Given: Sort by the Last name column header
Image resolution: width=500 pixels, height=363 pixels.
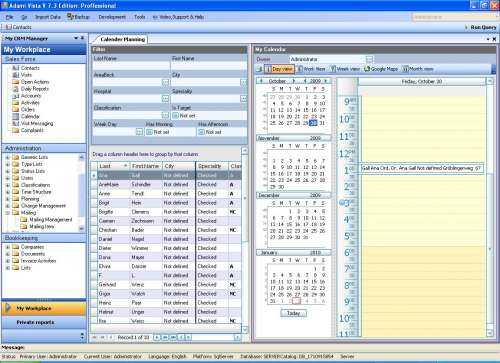Looking at the screenshot, I should [x=113, y=166].
